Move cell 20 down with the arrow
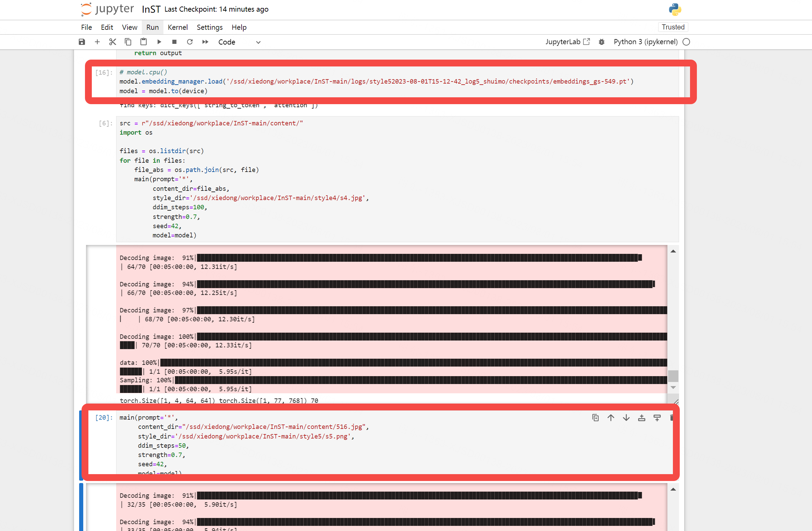The image size is (812, 531). (626, 418)
